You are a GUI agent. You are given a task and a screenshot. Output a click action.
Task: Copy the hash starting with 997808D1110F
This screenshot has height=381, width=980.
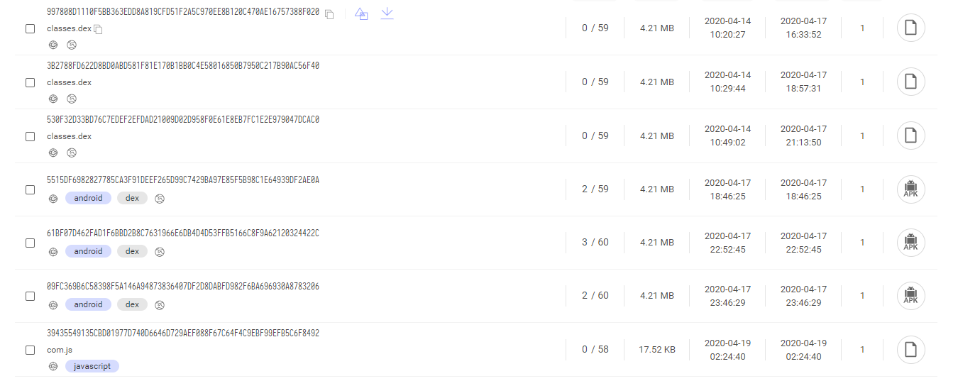(x=329, y=13)
